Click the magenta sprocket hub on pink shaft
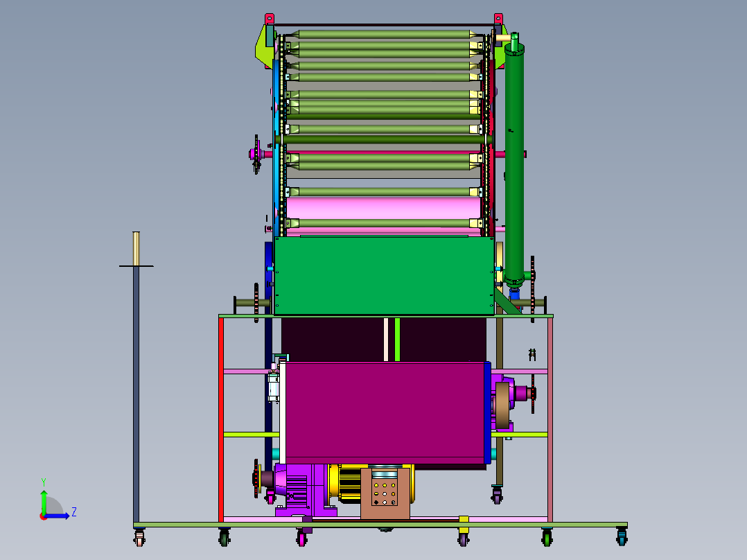Image resolution: width=747 pixels, height=560 pixels. pos(252,154)
